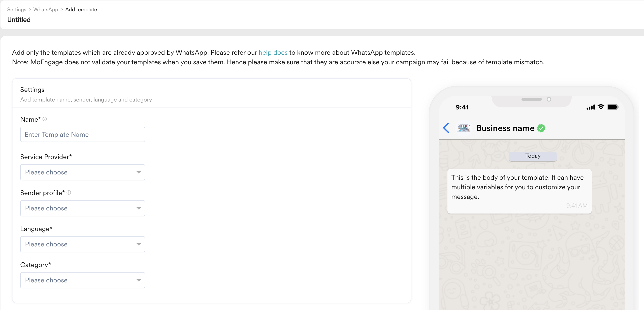Tap the blue back arrow in phone preview
The height and width of the screenshot is (310, 644).
(446, 128)
